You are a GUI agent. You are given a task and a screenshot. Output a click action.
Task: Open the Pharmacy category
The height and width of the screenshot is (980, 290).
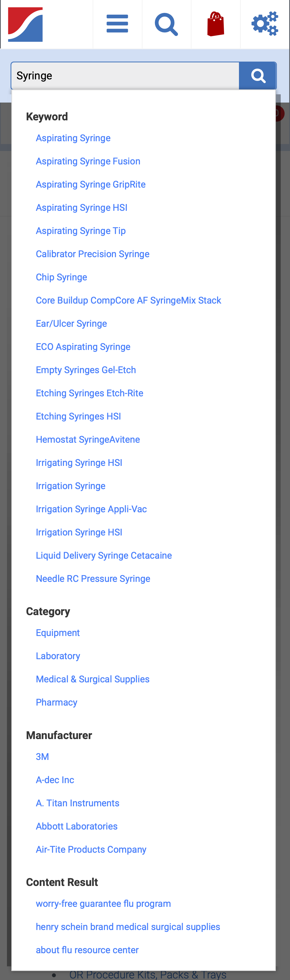56,702
